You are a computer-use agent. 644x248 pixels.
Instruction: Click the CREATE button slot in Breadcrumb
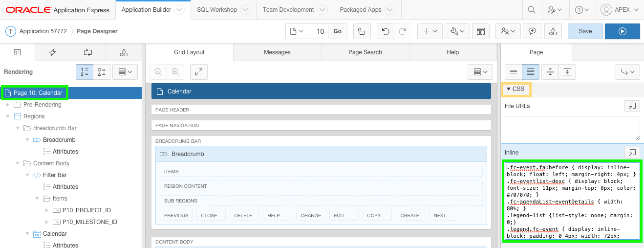[409, 215]
